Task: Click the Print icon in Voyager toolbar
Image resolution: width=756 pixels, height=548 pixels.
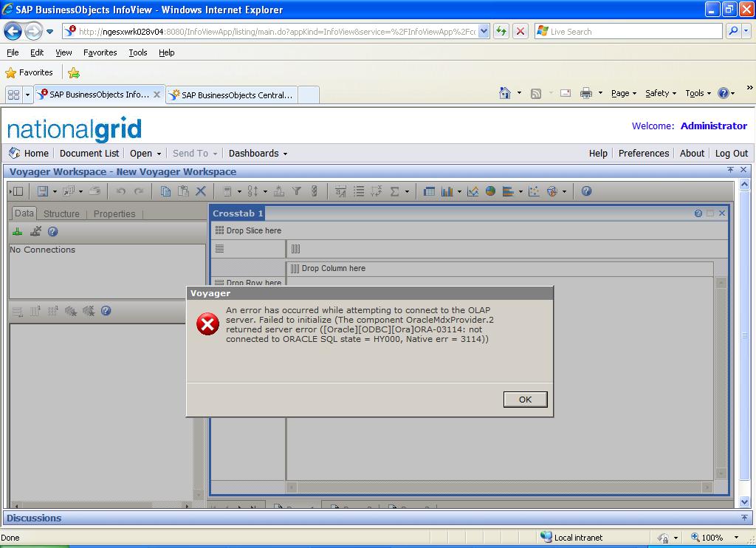Action: pos(95,191)
